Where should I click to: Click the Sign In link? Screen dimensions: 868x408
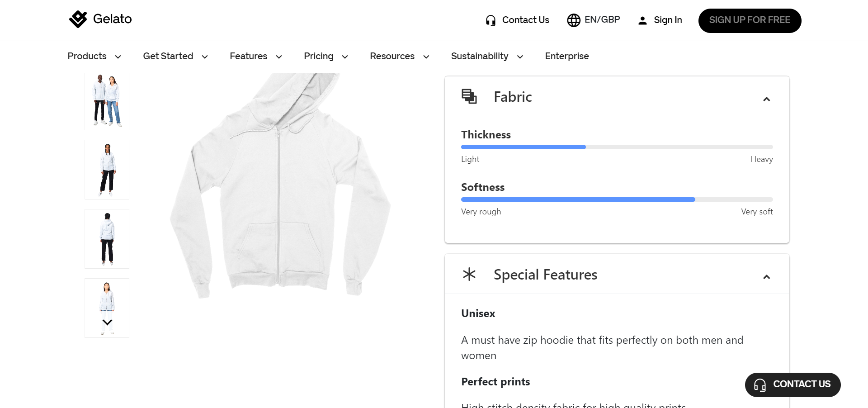pyautogui.click(x=667, y=20)
